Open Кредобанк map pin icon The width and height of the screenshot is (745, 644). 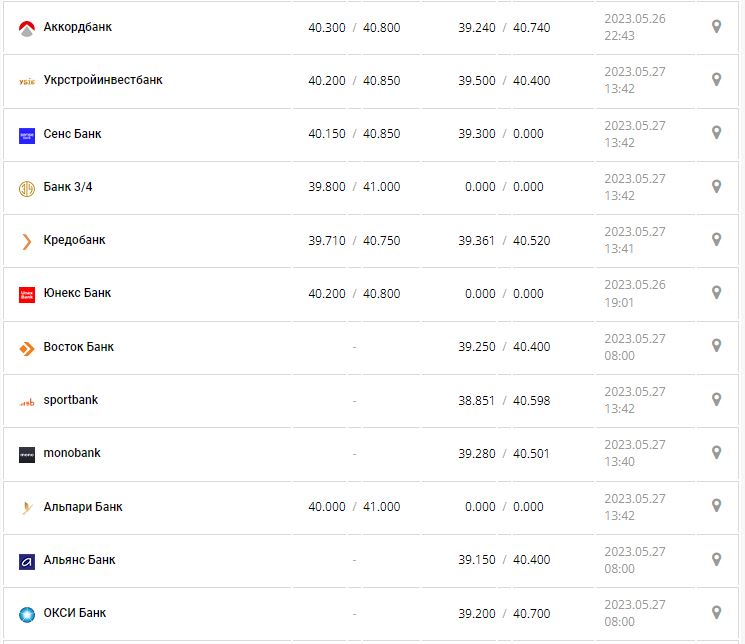[716, 239]
